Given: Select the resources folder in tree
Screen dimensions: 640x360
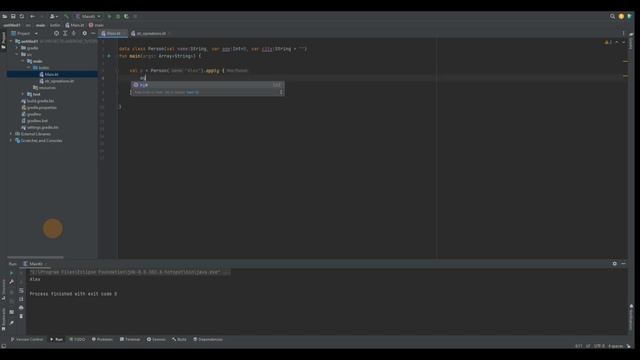Looking at the screenshot, I should [x=44, y=87].
